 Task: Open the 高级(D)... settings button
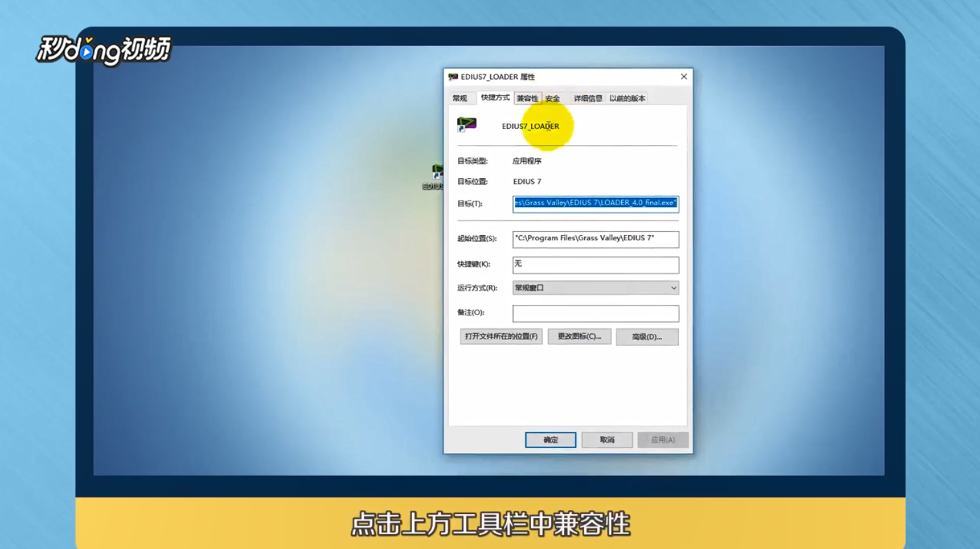[647, 337]
